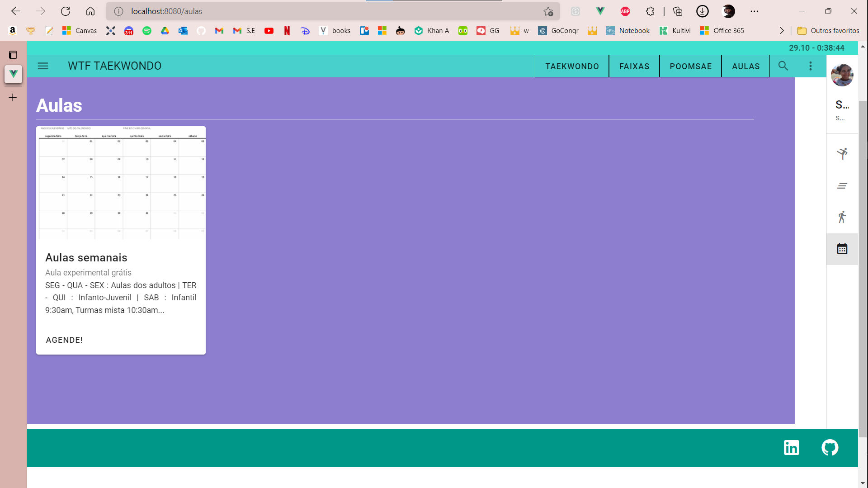Screen dimensions: 868x488
Task: Select the walking figure icon in sidebar
Action: [842, 217]
